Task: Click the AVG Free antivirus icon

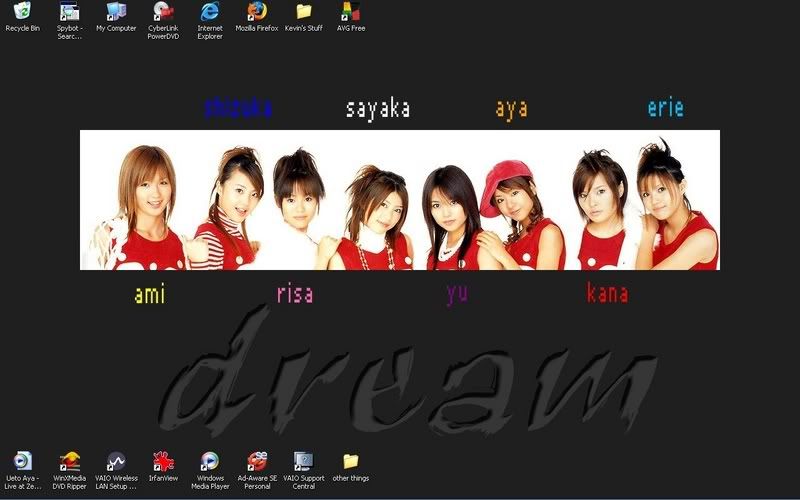Action: (350, 12)
